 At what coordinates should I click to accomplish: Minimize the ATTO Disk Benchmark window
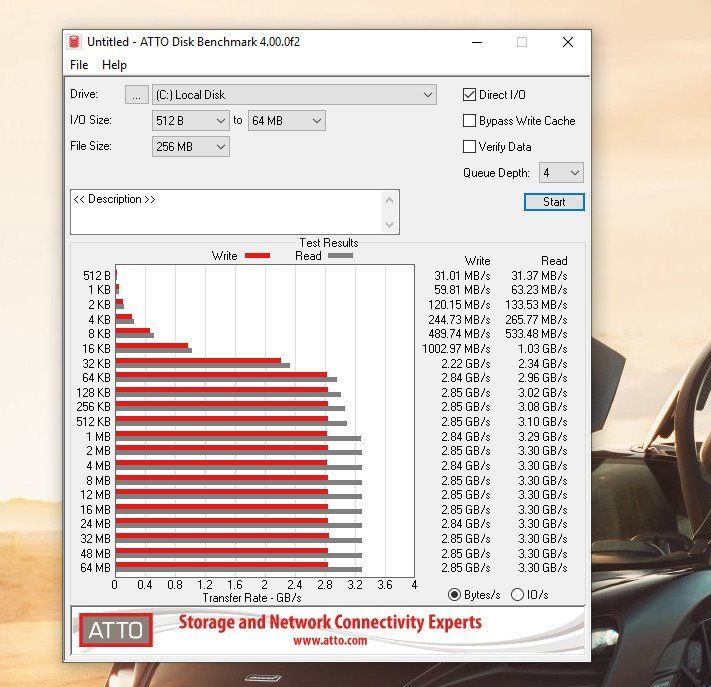click(x=477, y=42)
